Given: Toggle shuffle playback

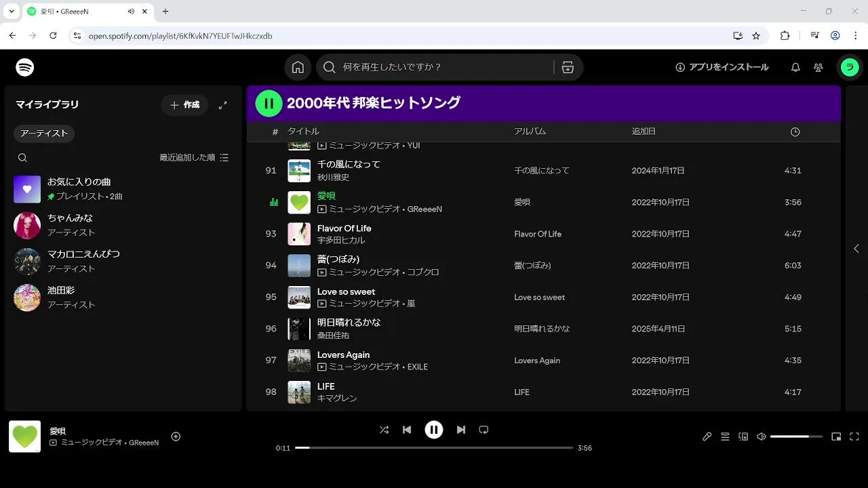Looking at the screenshot, I should coord(384,430).
